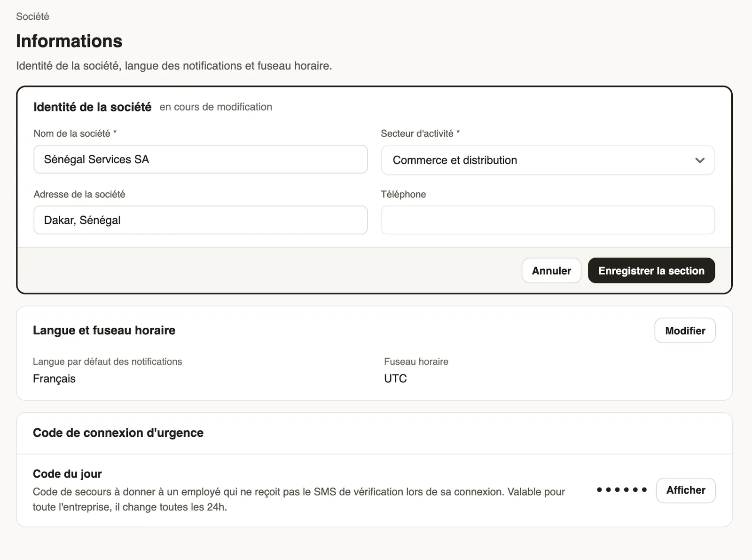Image resolution: width=752 pixels, height=560 pixels.
Task: Click the Secteur d'activité label
Action: click(x=420, y=134)
